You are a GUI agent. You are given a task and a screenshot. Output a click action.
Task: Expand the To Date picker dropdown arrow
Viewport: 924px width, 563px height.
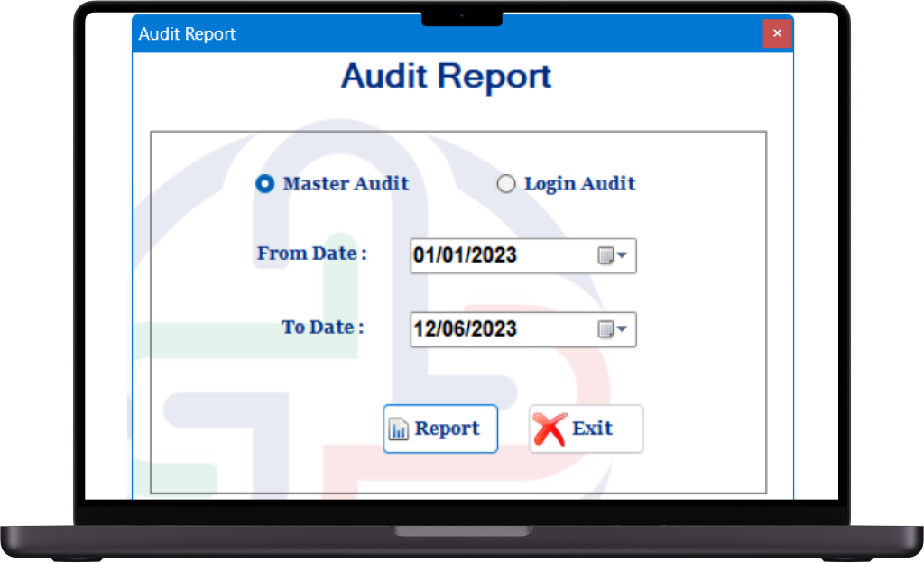coord(623,329)
